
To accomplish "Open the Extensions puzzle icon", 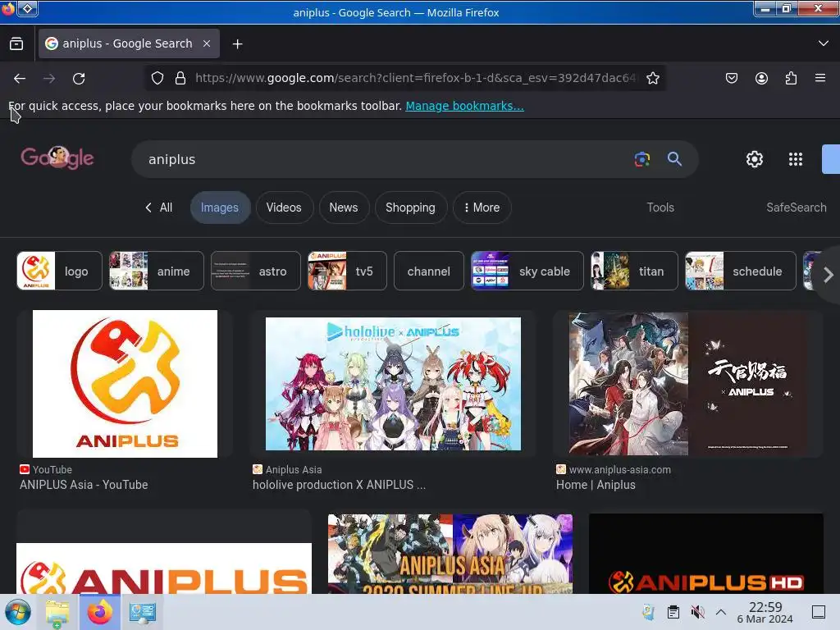I will coord(791,78).
